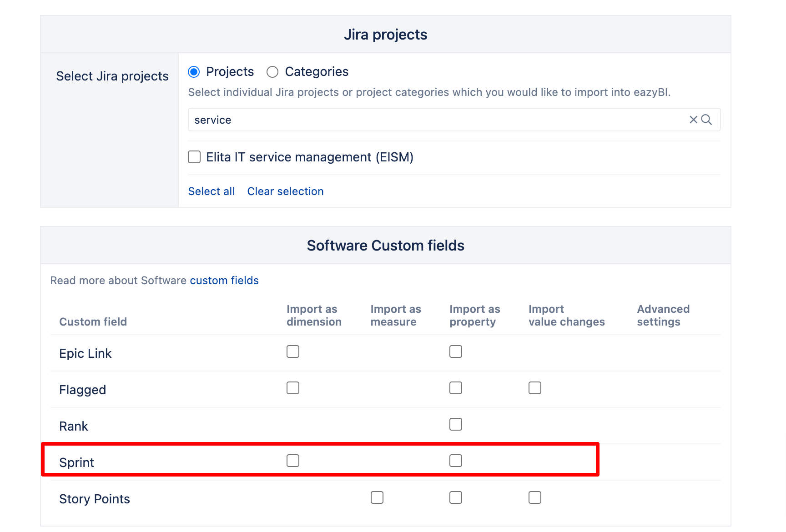Enable Story Points import as value changes
Screen dimensions: 786x532
pos(534,497)
